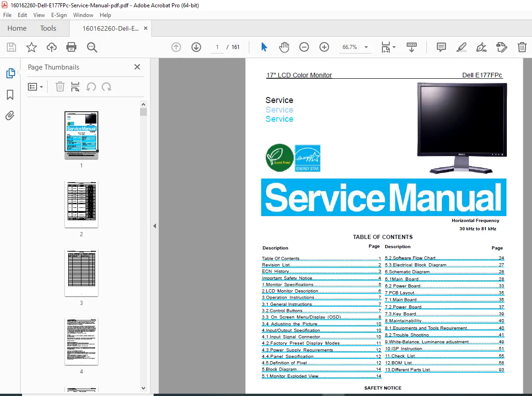Print the document with printer icon
532x396 pixels.
71,47
